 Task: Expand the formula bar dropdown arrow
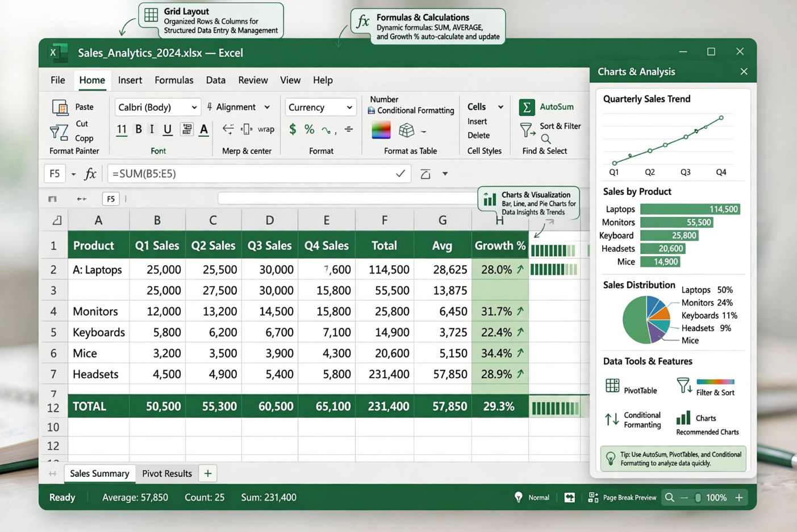pos(445,174)
